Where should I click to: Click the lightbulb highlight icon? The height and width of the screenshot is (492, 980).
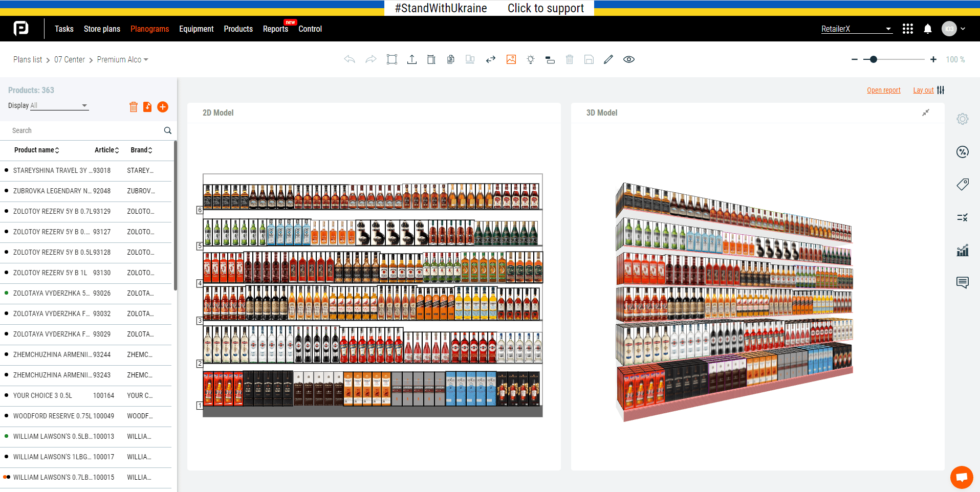tap(531, 59)
